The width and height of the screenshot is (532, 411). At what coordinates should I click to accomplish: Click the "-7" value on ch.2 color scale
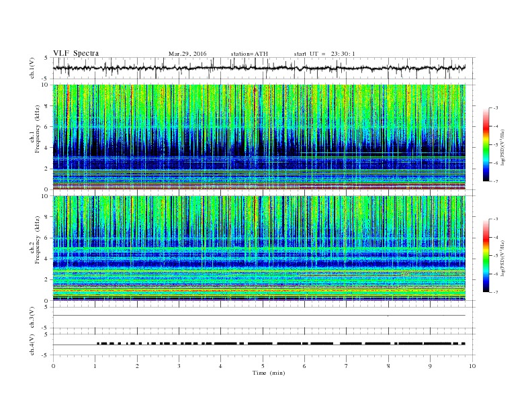[x=495, y=292]
